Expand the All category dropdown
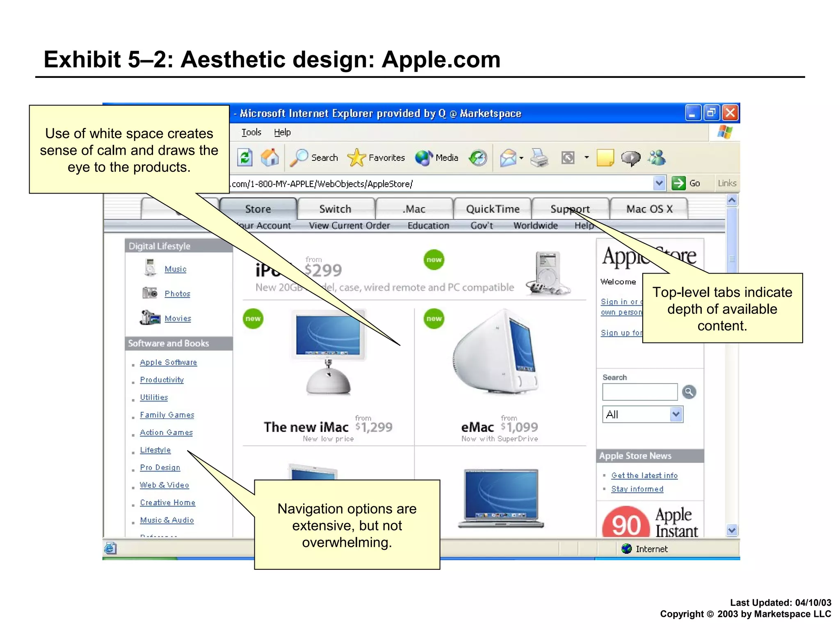 (x=676, y=414)
